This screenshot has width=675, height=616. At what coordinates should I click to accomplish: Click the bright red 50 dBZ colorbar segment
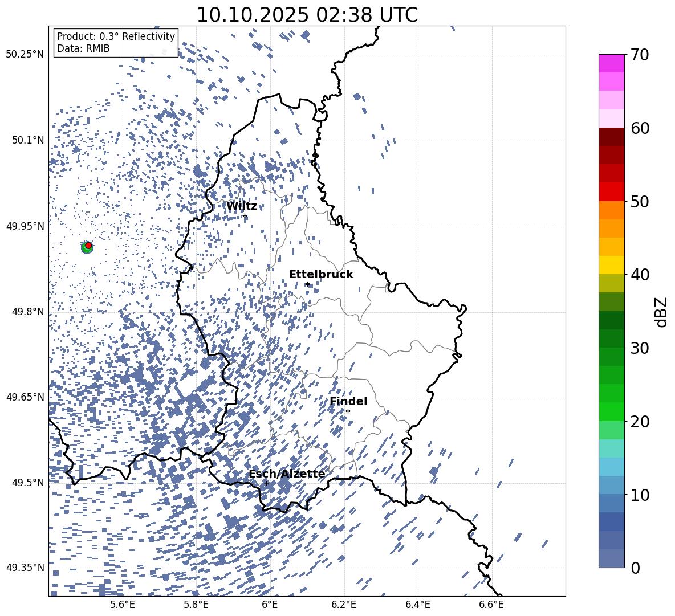coord(611,192)
